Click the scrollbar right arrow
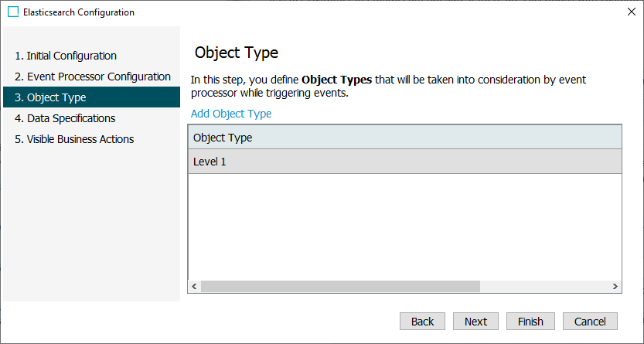644x344 pixels. (x=615, y=286)
